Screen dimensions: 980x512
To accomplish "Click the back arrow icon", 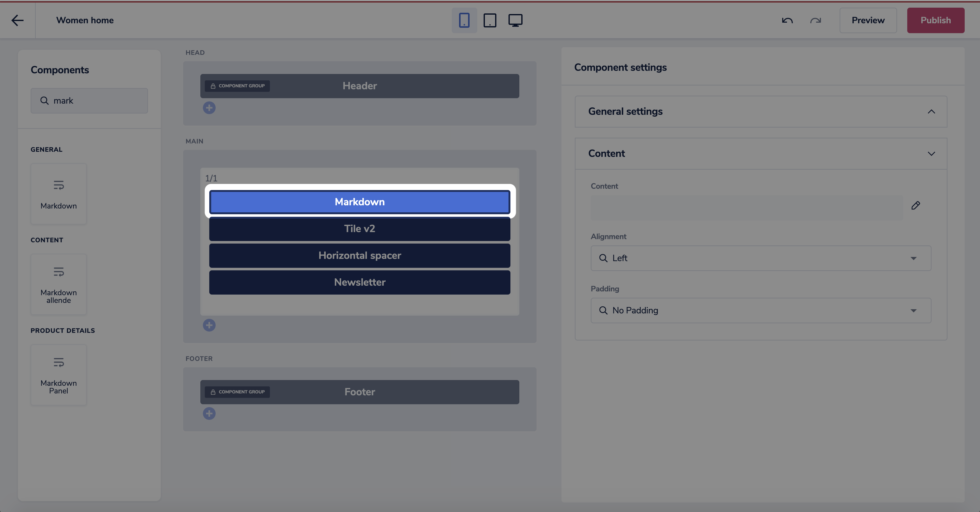I will point(18,20).
